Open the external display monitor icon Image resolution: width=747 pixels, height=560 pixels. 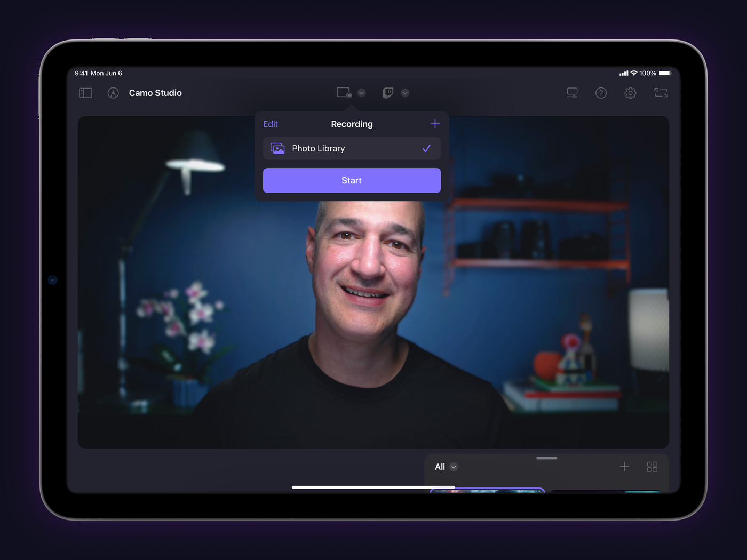[572, 93]
